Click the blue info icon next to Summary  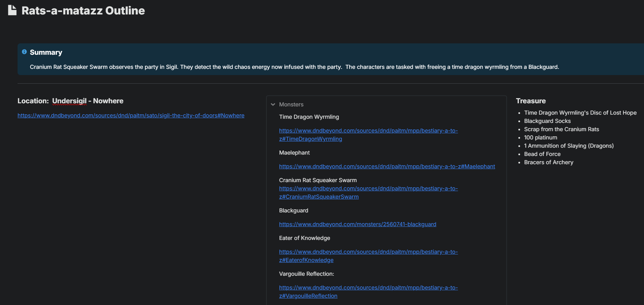tap(24, 52)
